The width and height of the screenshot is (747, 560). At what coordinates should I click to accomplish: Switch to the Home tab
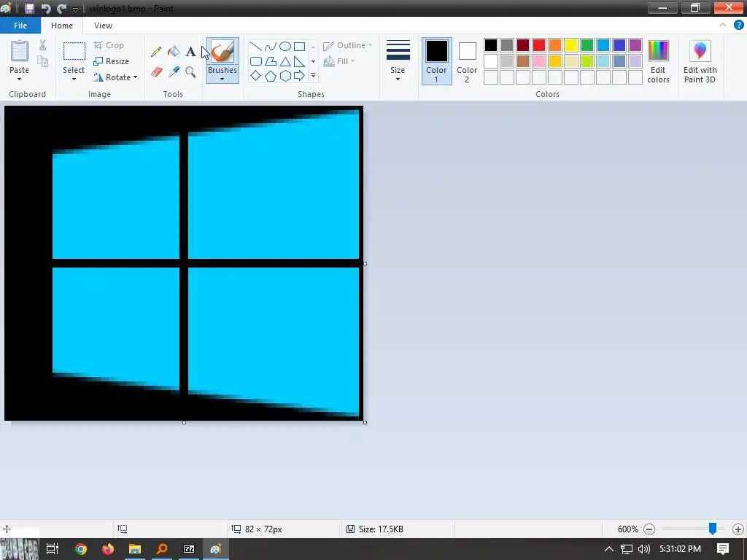(62, 26)
